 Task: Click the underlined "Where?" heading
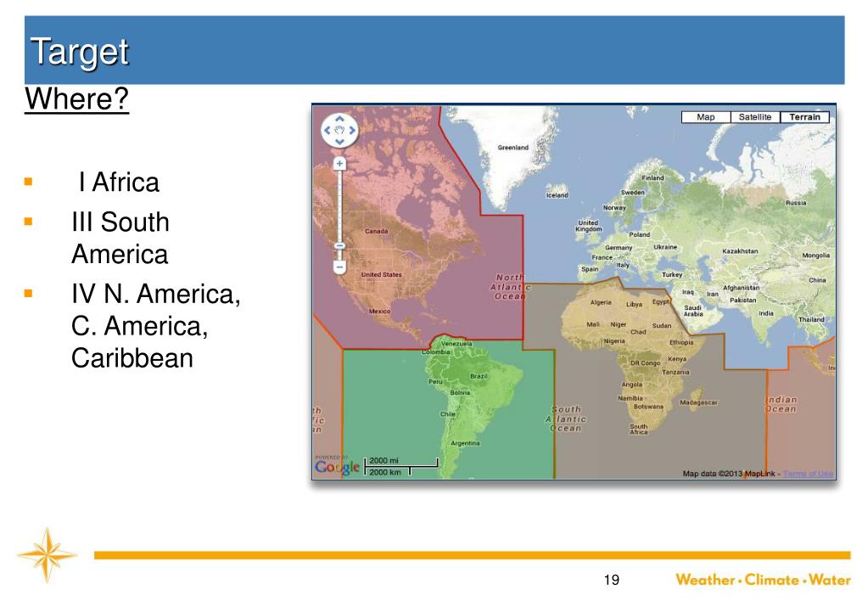point(77,99)
